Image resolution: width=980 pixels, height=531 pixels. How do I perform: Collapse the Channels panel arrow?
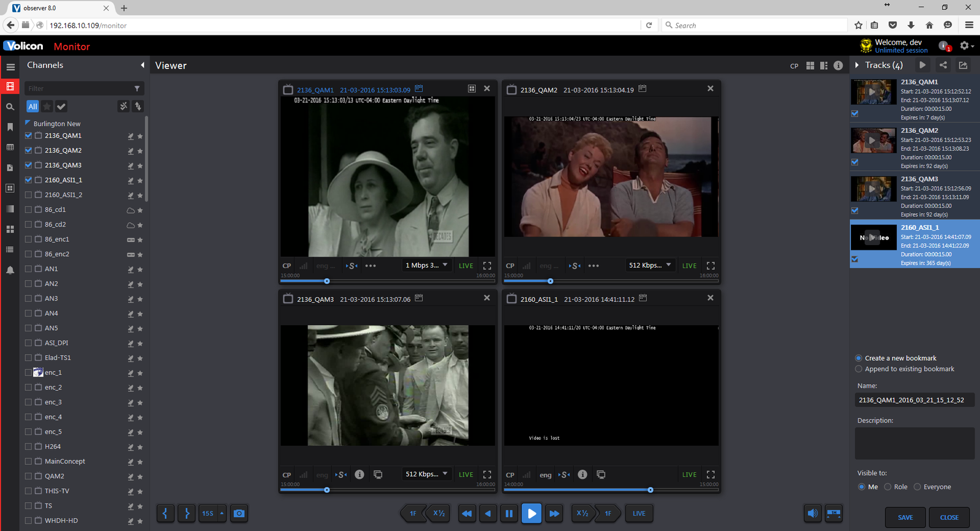[142, 65]
